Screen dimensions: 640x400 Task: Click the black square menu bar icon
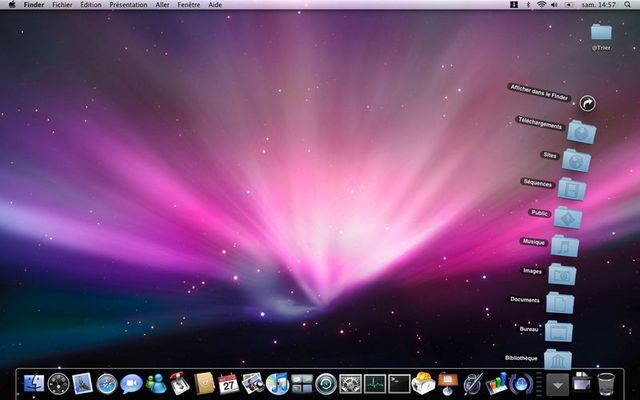(x=514, y=5)
